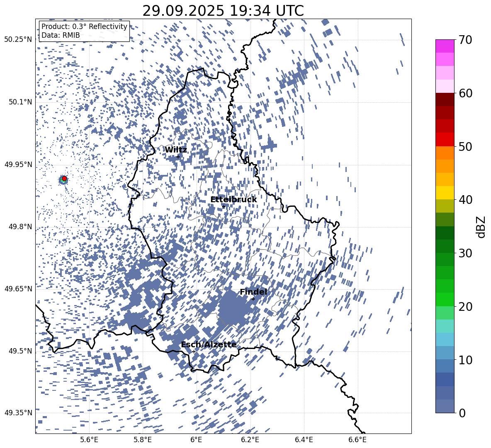This screenshot has width=491, height=448.
Task: Pick the bright green swatch just above 20
Action: (x=445, y=299)
